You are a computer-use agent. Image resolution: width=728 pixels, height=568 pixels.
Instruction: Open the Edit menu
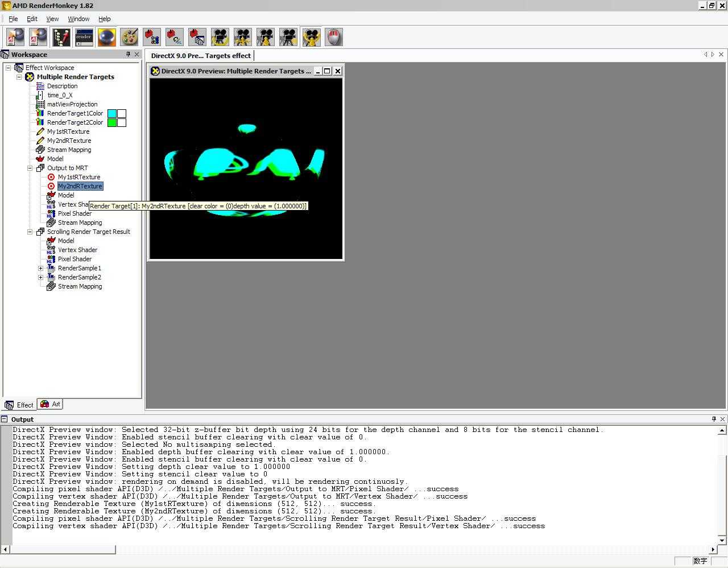pos(32,19)
